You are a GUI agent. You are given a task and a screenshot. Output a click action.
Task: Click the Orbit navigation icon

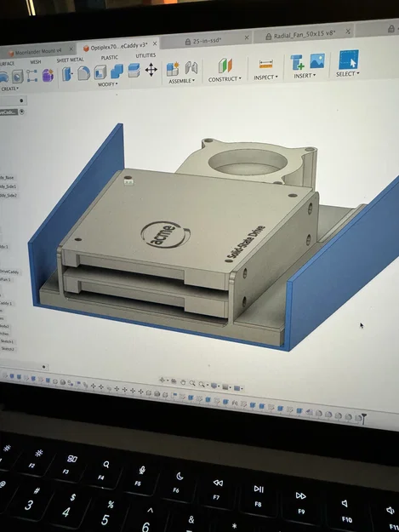pyautogui.click(x=162, y=380)
